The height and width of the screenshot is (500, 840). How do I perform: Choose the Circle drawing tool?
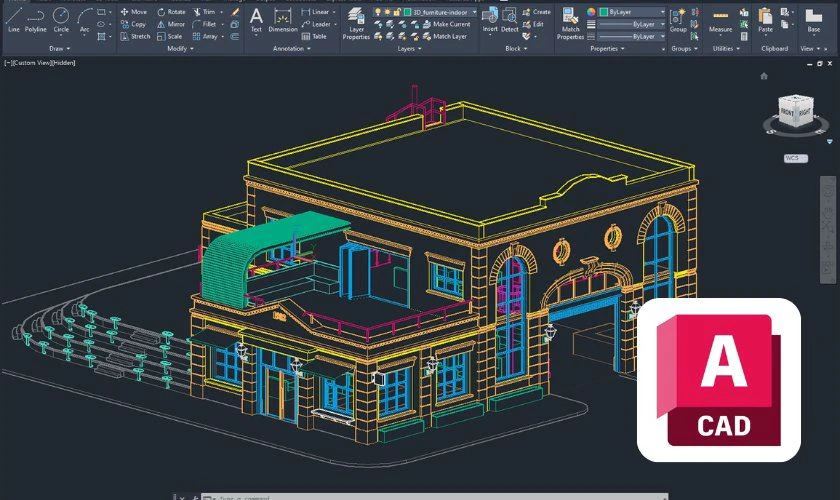(61, 19)
